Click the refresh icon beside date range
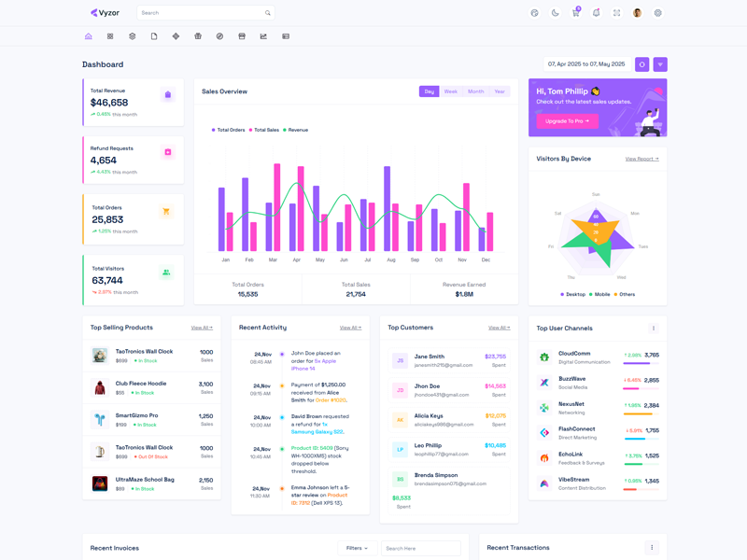Image resolution: width=747 pixels, height=560 pixels. tap(641, 64)
